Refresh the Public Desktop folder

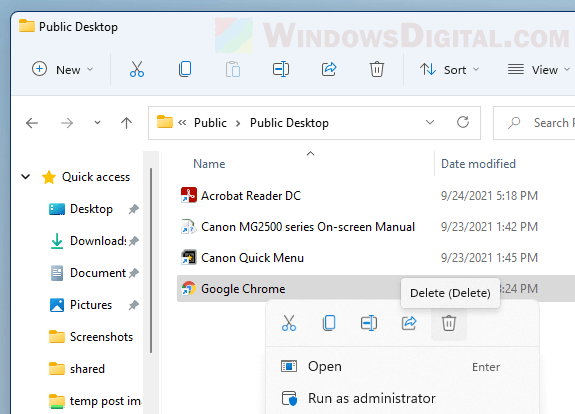pyautogui.click(x=463, y=122)
